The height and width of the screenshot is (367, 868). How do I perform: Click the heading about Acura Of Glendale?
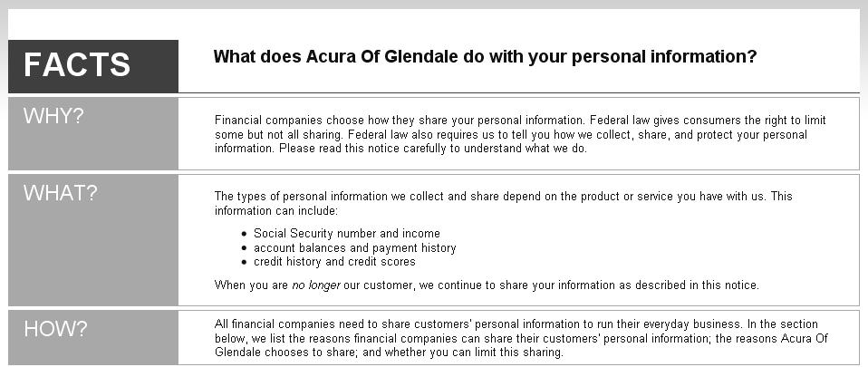tap(485, 56)
